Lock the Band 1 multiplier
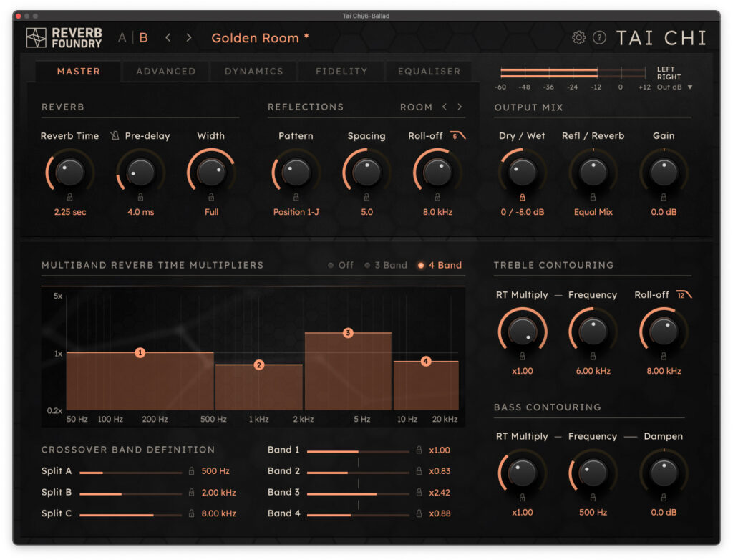733x560 pixels. 419,450
